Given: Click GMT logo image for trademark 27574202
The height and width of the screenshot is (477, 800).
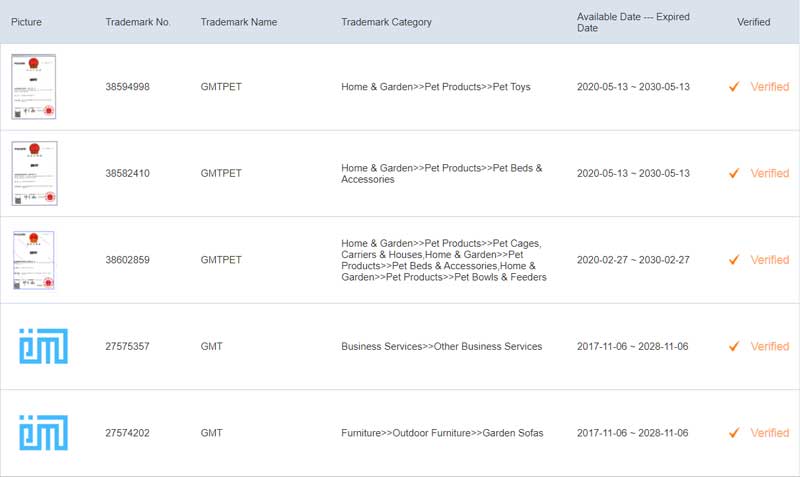Looking at the screenshot, I should [43, 433].
